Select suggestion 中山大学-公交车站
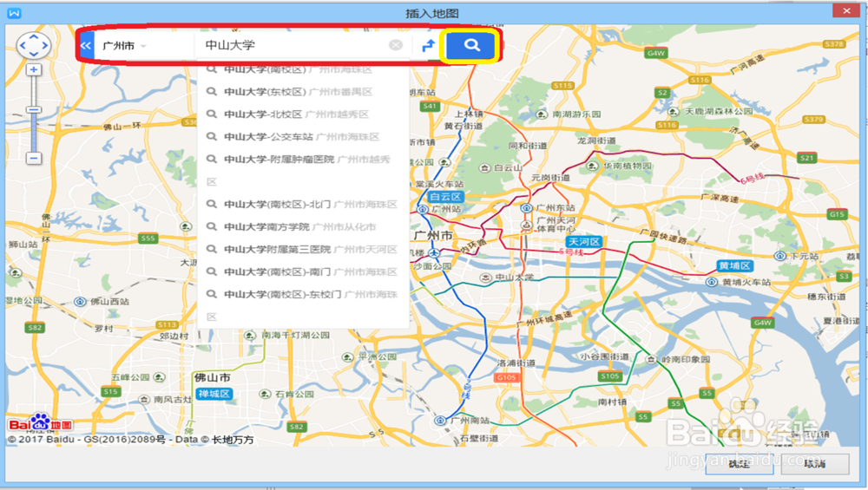The image size is (868, 490). [303, 137]
